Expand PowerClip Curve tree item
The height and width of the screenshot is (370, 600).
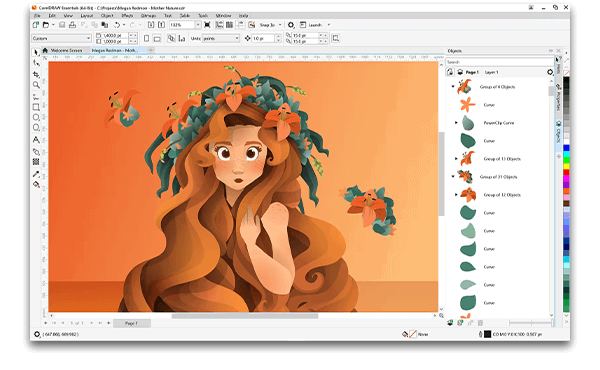pos(456,123)
